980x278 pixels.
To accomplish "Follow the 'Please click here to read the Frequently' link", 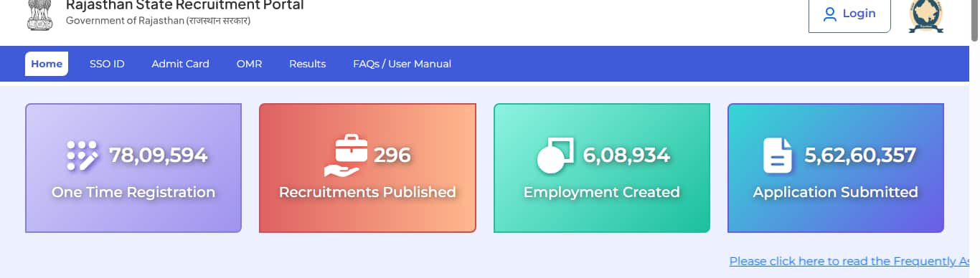I will pyautogui.click(x=850, y=262).
